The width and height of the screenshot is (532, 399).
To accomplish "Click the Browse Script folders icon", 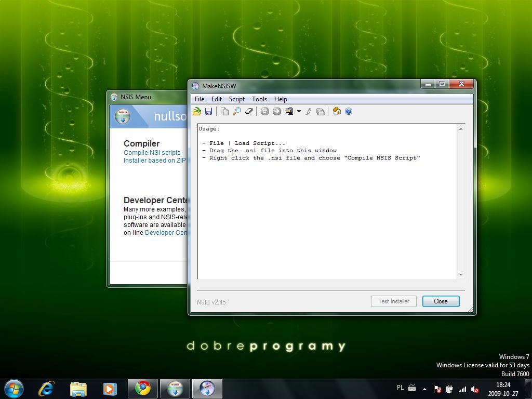I will click(320, 111).
